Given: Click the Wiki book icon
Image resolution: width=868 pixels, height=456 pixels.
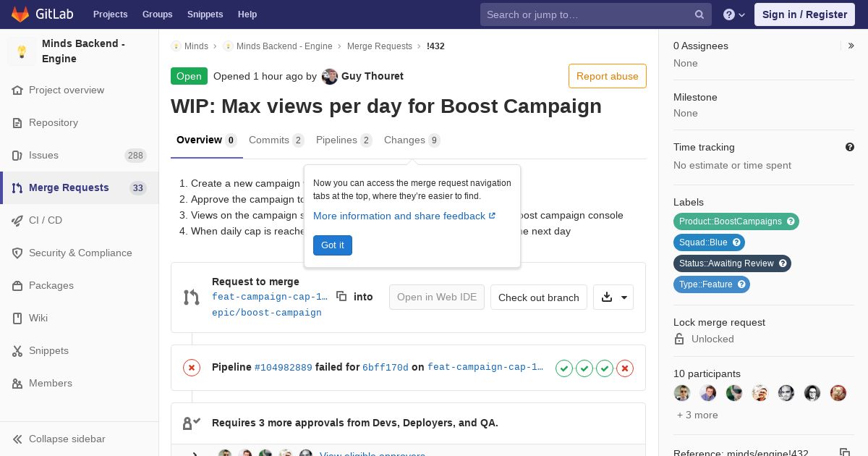Looking at the screenshot, I should pyautogui.click(x=17, y=318).
